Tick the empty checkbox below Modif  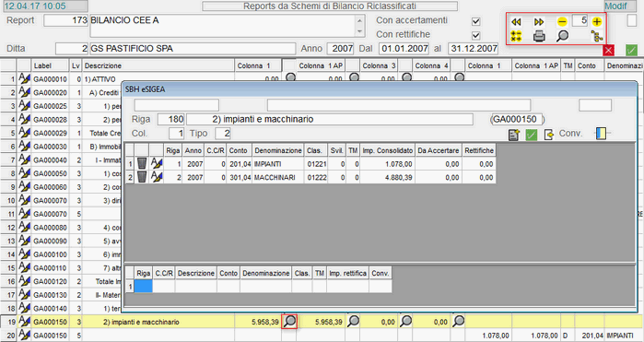[632, 20]
